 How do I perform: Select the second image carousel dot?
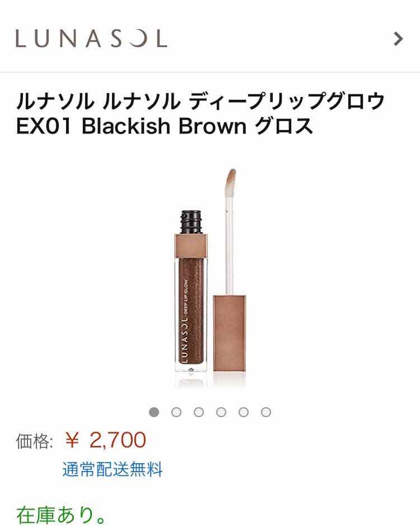tap(176, 411)
